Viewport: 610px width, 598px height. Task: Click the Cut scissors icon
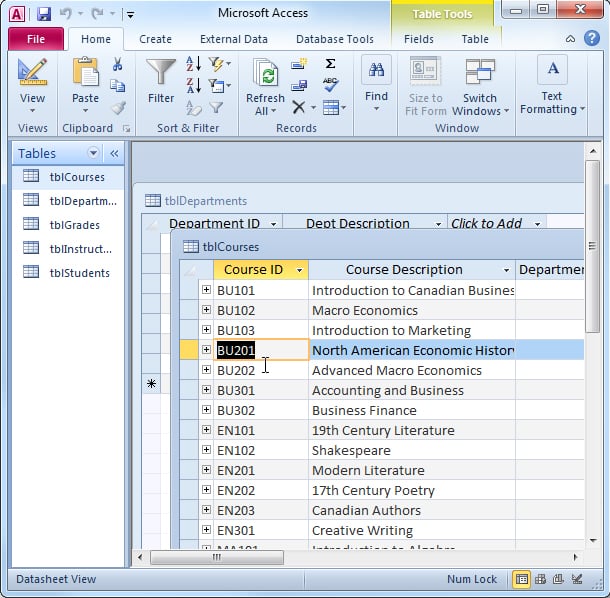[x=117, y=64]
